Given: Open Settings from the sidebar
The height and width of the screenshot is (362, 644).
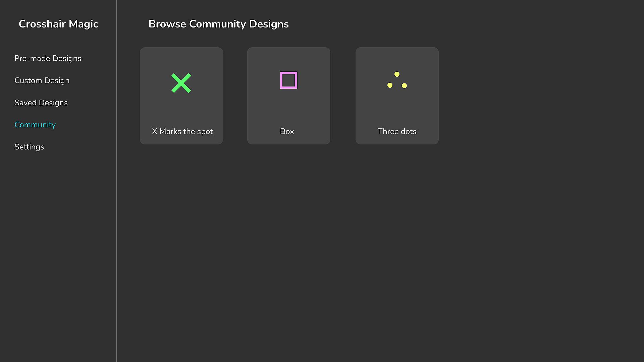Looking at the screenshot, I should click(29, 147).
